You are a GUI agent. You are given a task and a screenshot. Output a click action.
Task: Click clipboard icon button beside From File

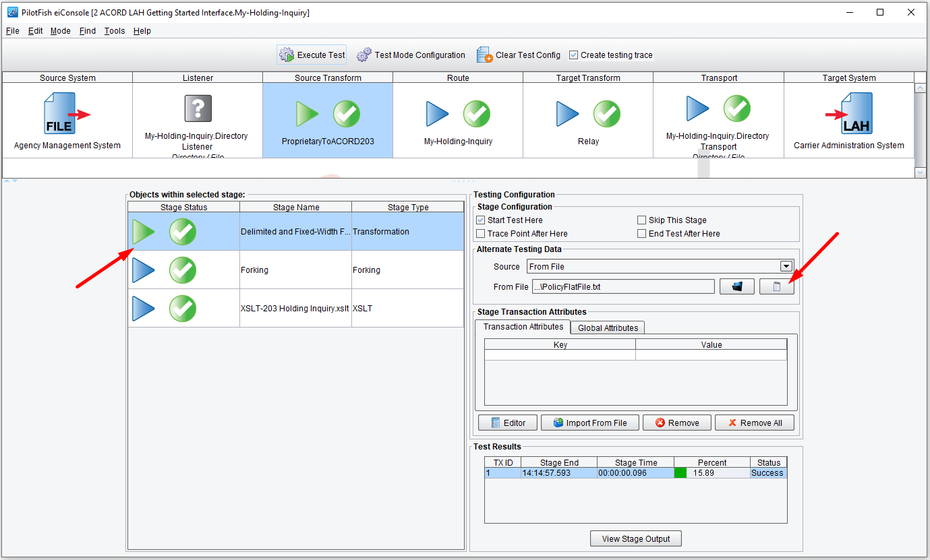coord(777,286)
